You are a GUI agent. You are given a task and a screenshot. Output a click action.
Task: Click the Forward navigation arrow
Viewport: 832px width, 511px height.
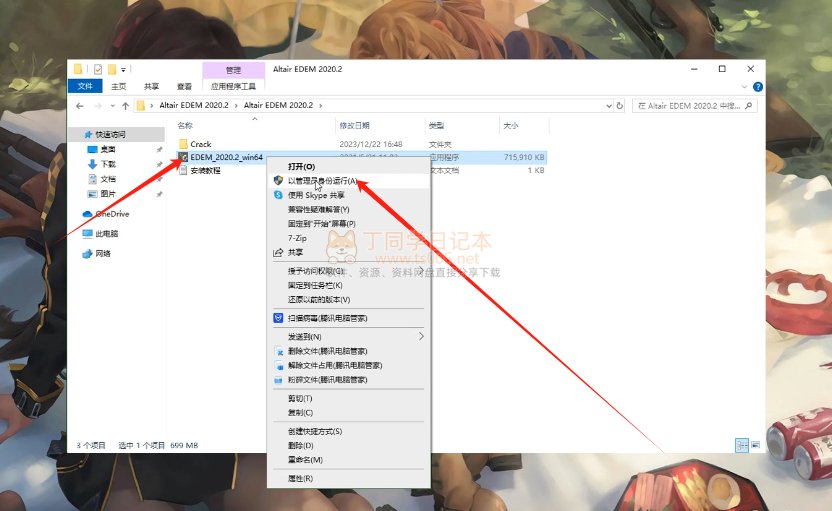click(98, 106)
